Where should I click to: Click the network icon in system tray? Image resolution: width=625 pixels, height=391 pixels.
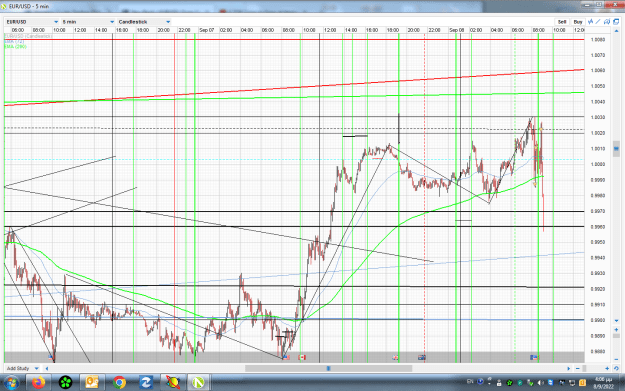572,383
